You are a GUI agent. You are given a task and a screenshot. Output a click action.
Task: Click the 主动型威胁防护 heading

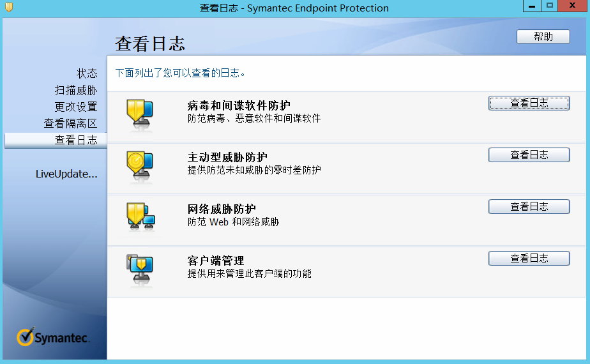coord(227,157)
